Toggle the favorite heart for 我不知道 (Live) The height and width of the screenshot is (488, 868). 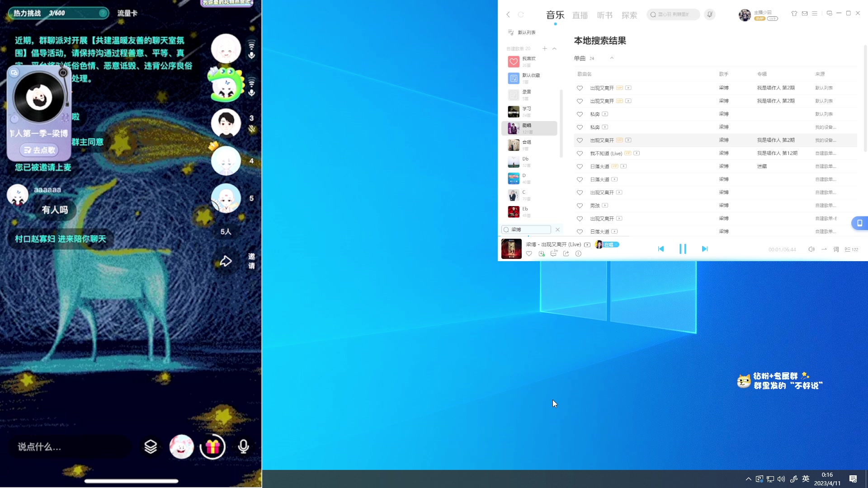(580, 153)
